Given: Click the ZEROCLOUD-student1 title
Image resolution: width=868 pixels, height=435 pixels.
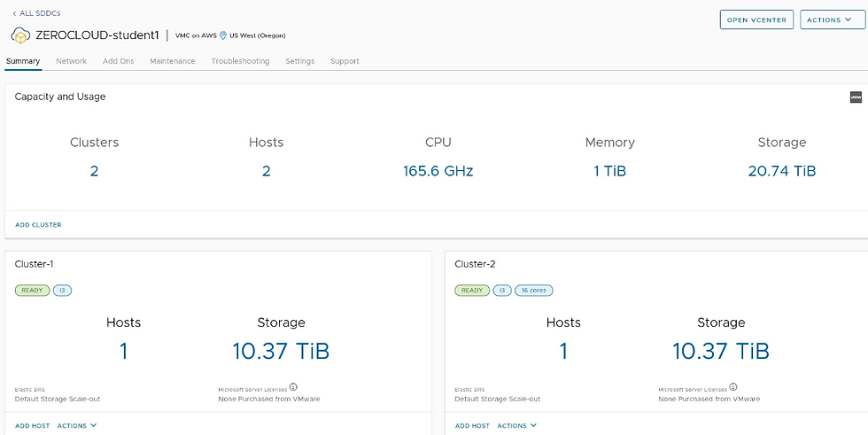Looking at the screenshot, I should click(97, 35).
